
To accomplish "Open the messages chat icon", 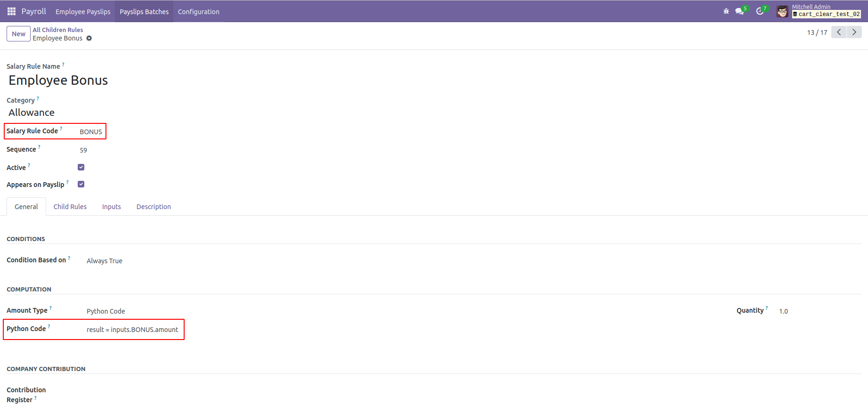I will 739,11.
